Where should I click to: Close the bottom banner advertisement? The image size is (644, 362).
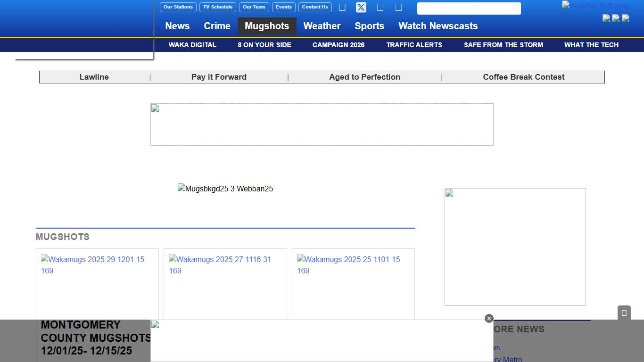489,319
